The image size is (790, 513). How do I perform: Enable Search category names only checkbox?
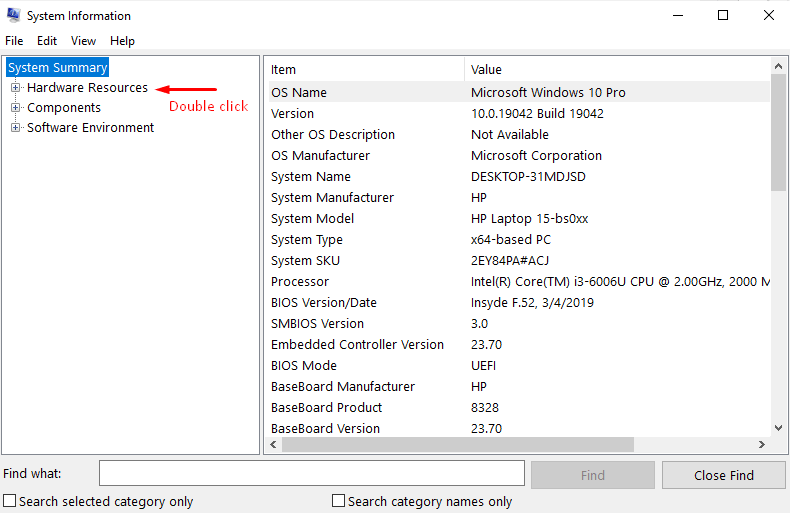[x=339, y=500]
